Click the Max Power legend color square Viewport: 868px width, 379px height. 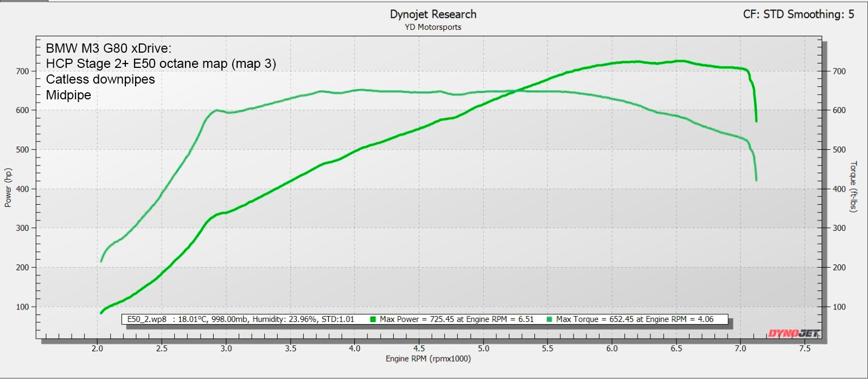[373, 319]
